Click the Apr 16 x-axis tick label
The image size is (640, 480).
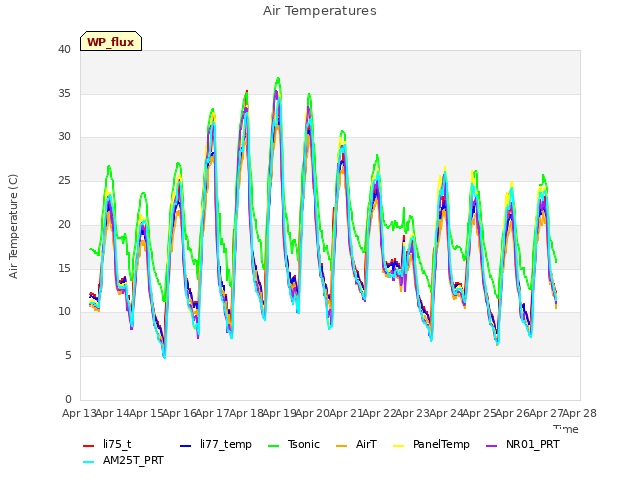coord(179,413)
